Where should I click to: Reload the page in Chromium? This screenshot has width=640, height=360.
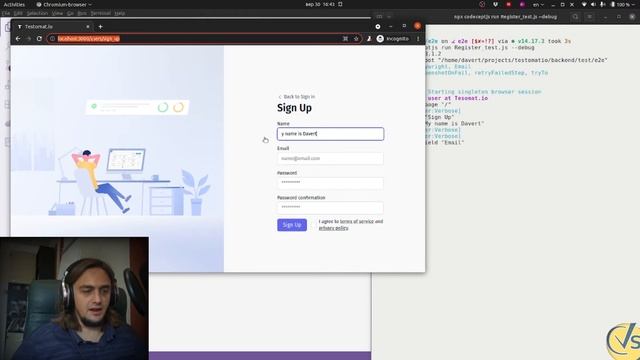tap(39, 38)
